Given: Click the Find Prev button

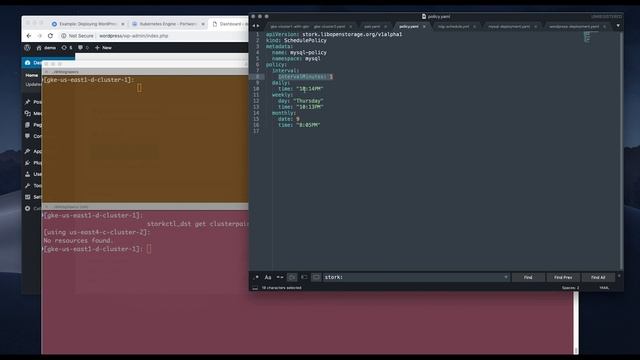Looking at the screenshot, I should click(x=563, y=277).
